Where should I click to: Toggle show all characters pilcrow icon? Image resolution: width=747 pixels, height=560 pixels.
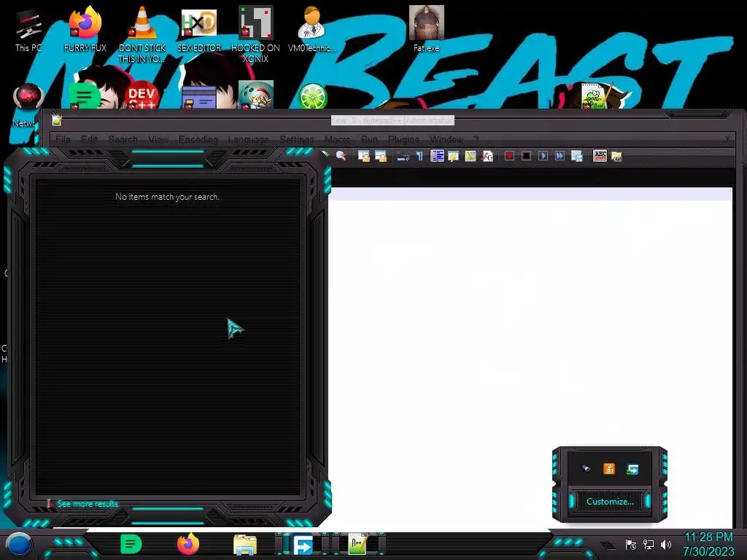419,156
